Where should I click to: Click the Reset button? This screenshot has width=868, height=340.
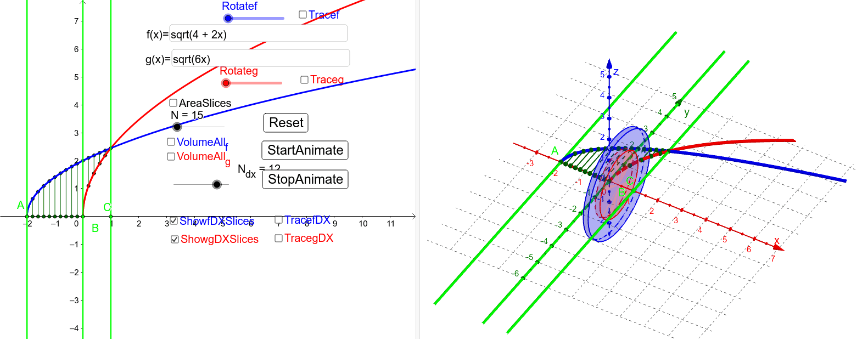[x=286, y=123]
